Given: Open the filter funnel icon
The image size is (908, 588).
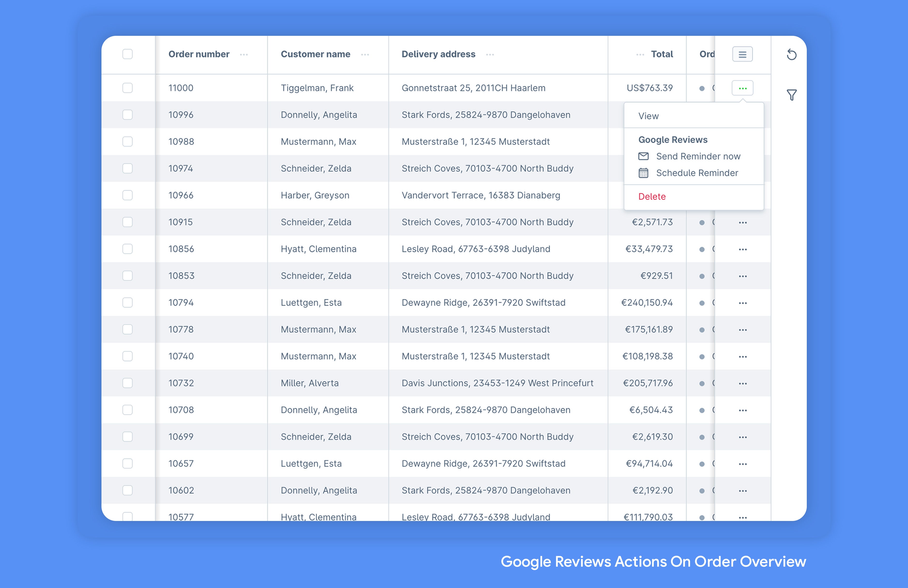Looking at the screenshot, I should click(792, 95).
